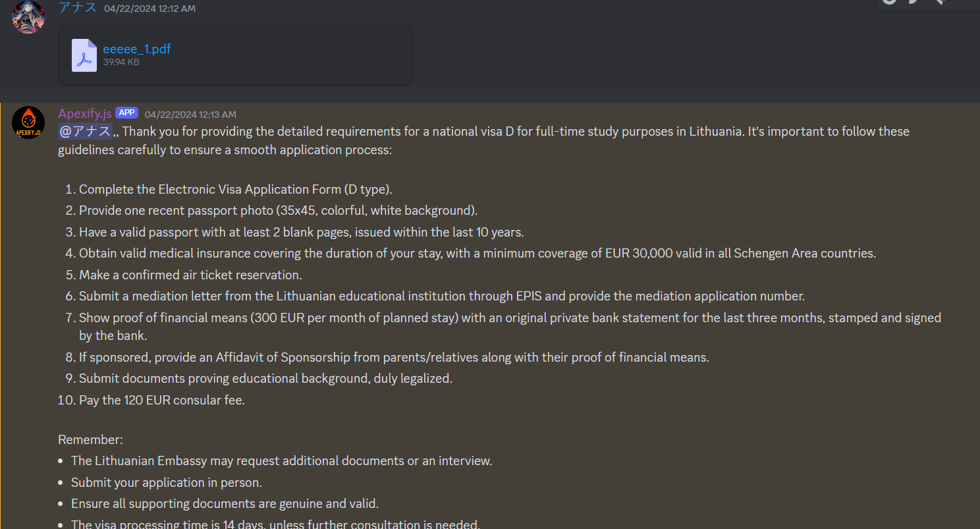Click the Remember: heading text
Viewport: 980px width, 529px height.
(x=90, y=439)
